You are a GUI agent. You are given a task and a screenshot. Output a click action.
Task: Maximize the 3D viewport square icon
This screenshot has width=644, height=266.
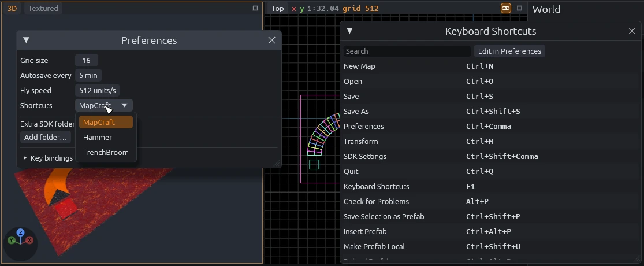[255, 8]
